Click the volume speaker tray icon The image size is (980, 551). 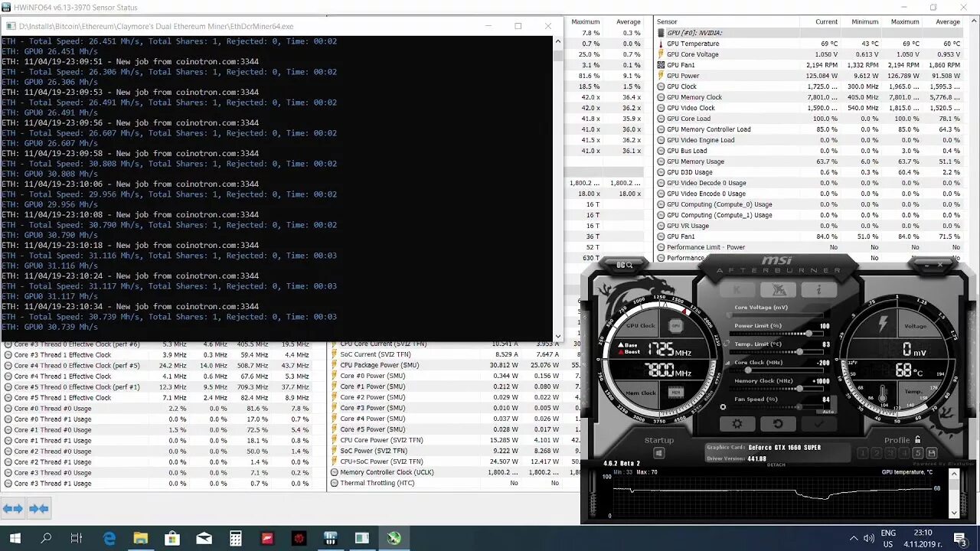click(x=869, y=538)
